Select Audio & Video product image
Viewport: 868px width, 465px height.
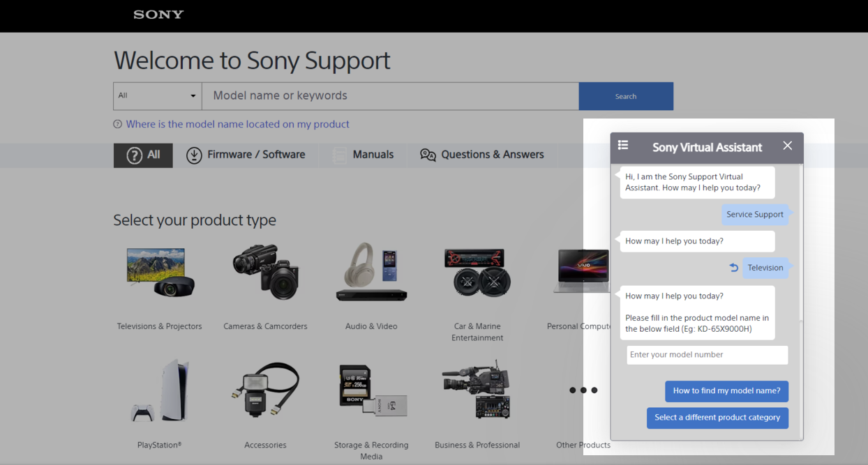[x=371, y=272]
